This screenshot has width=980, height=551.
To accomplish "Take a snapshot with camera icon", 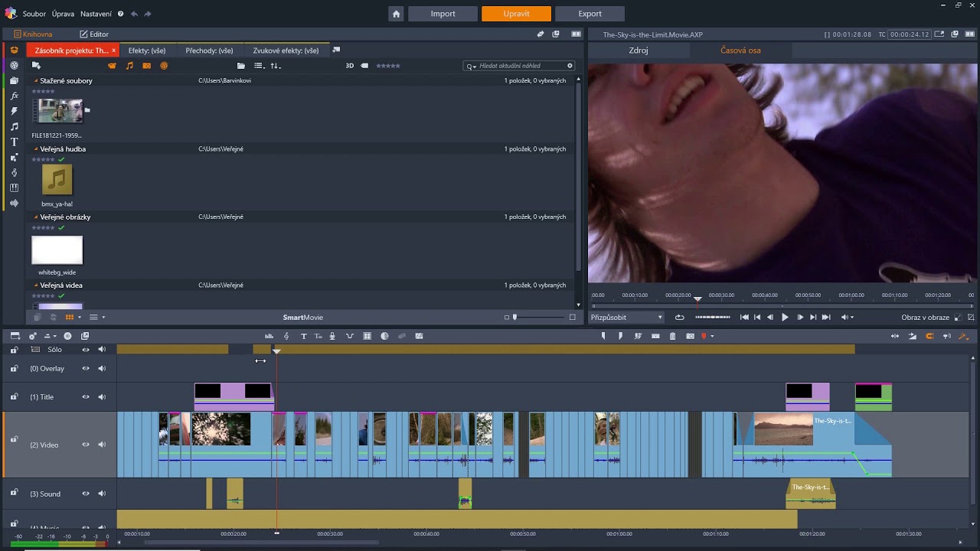I will coord(690,336).
